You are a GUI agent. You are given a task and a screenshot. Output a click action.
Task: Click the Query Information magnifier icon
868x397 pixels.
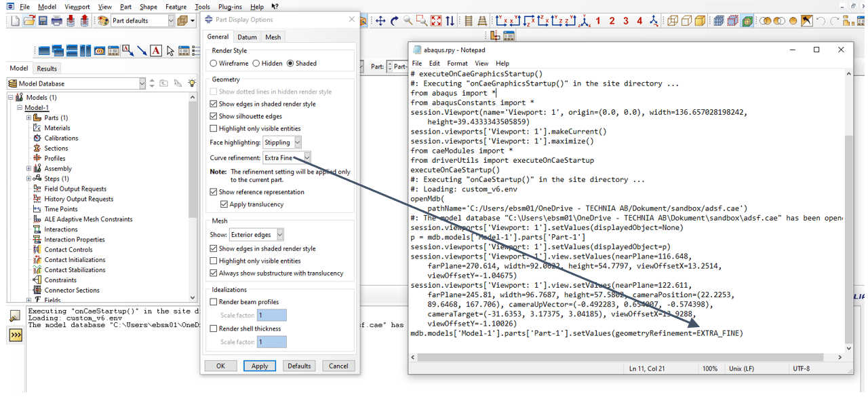(407, 21)
